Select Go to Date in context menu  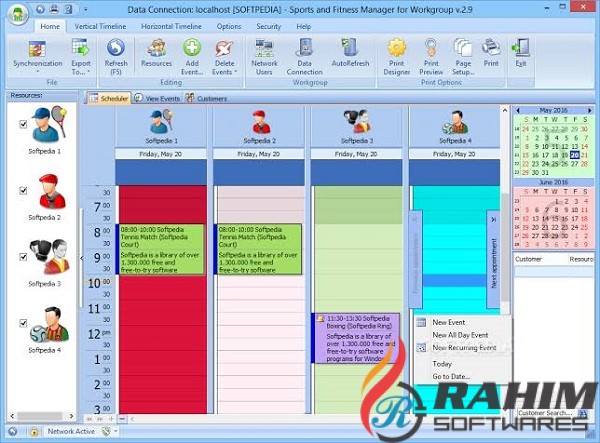(x=451, y=376)
